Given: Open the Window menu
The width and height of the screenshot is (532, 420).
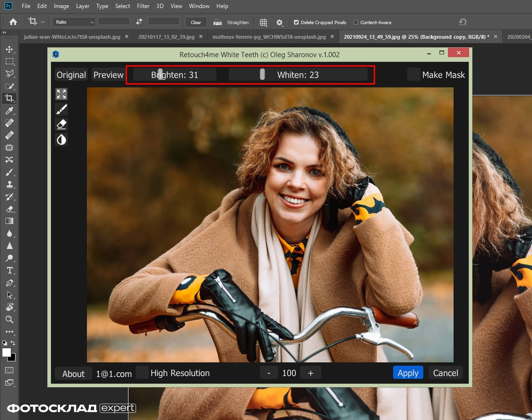Looking at the screenshot, I should [x=199, y=6].
